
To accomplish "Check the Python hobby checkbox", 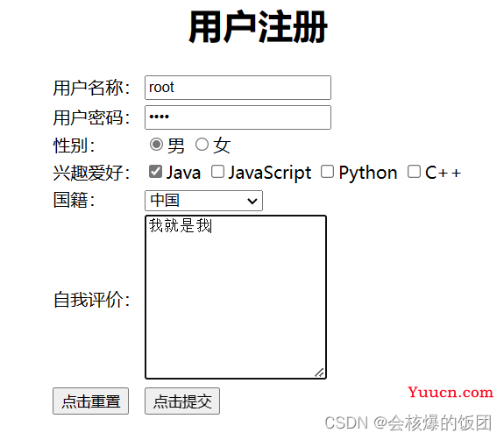I will (x=327, y=172).
